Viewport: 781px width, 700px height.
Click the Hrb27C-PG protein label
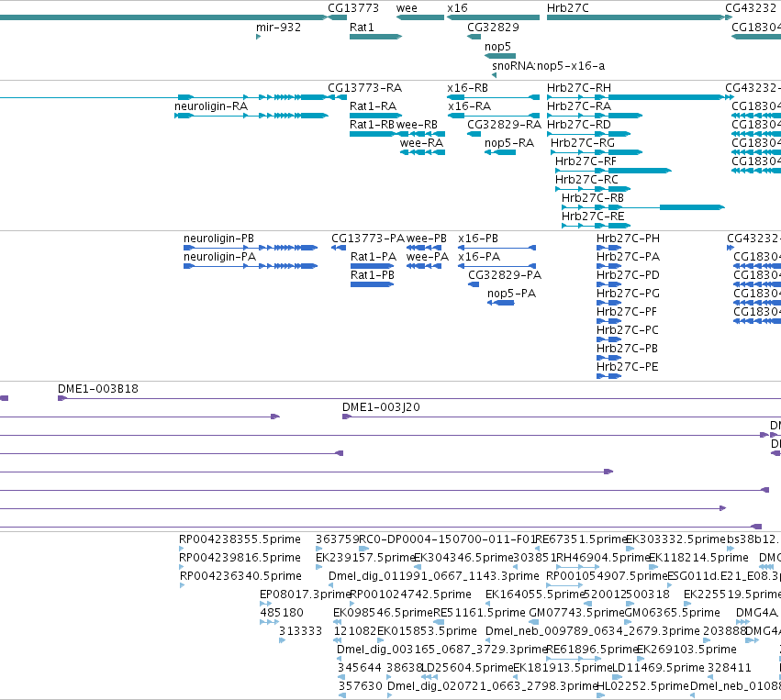[628, 294]
